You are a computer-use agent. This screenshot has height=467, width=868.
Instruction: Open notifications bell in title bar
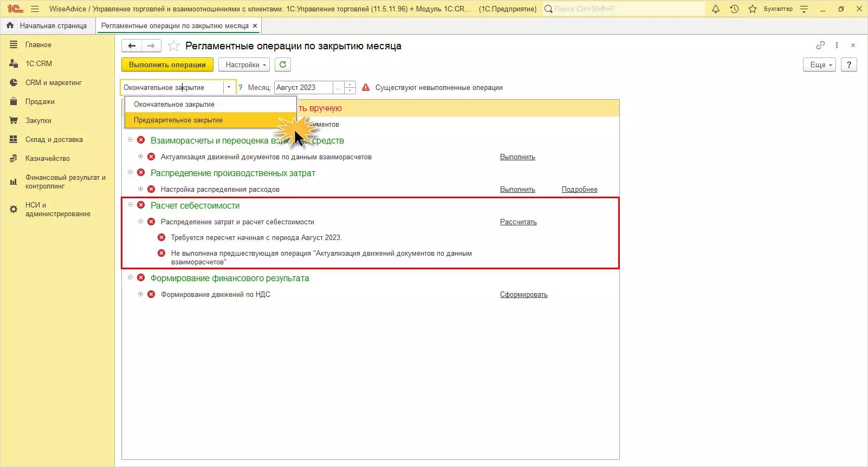[716, 9]
